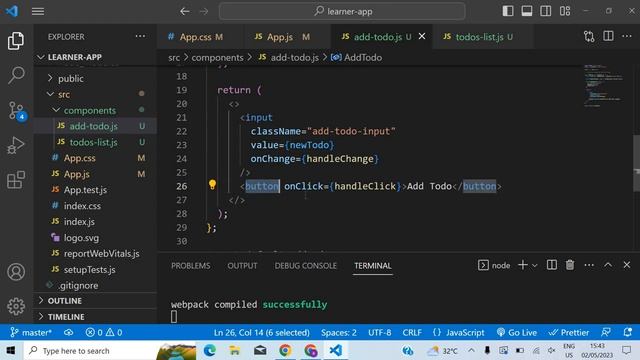Image resolution: width=640 pixels, height=360 pixels.
Task: Open logo.svg in the file tree
Action: [x=95, y=238]
